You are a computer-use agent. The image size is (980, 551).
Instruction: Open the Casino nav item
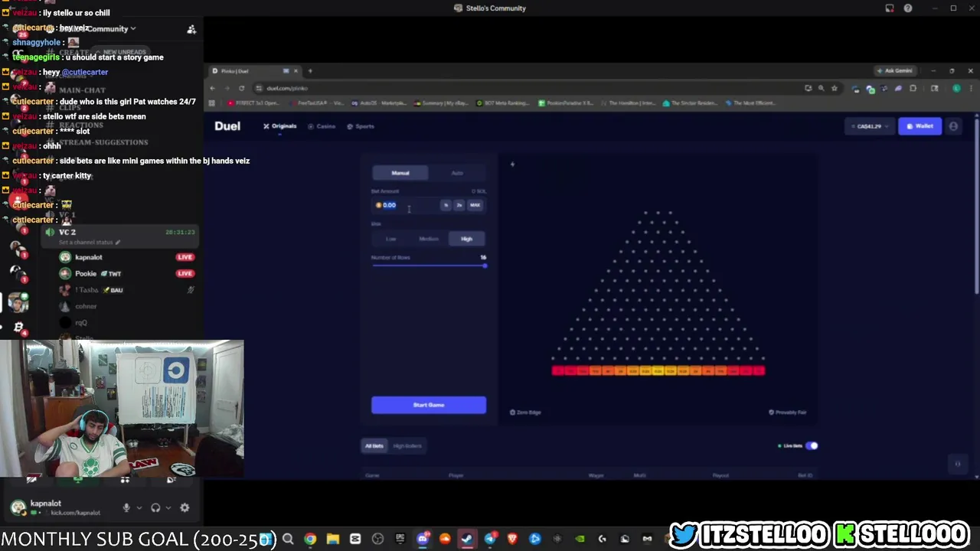(322, 126)
